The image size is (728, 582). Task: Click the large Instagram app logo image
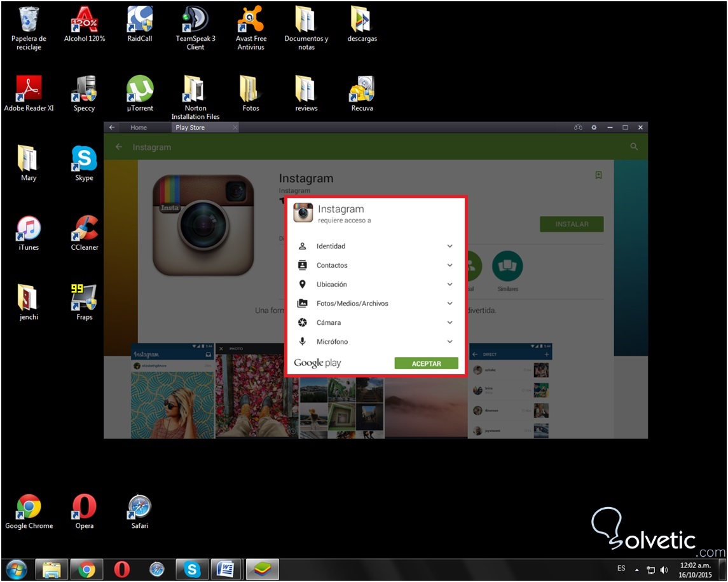pos(203,225)
